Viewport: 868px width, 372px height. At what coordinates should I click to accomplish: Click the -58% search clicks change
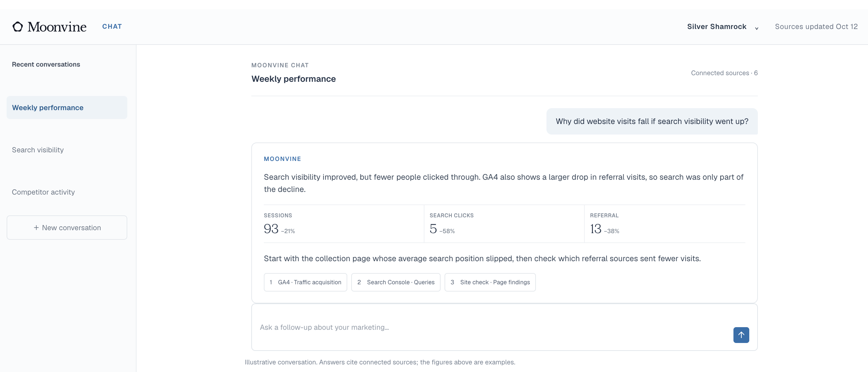coord(447,231)
